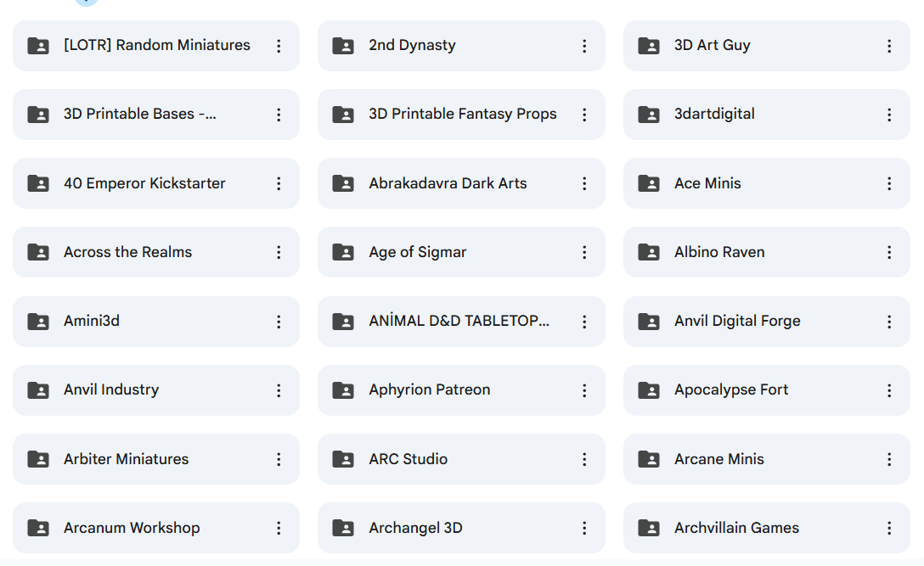Viewport: 924px width, 566px height.
Task: Click More actions beside Anvil Digital Forge
Action: coord(889,322)
